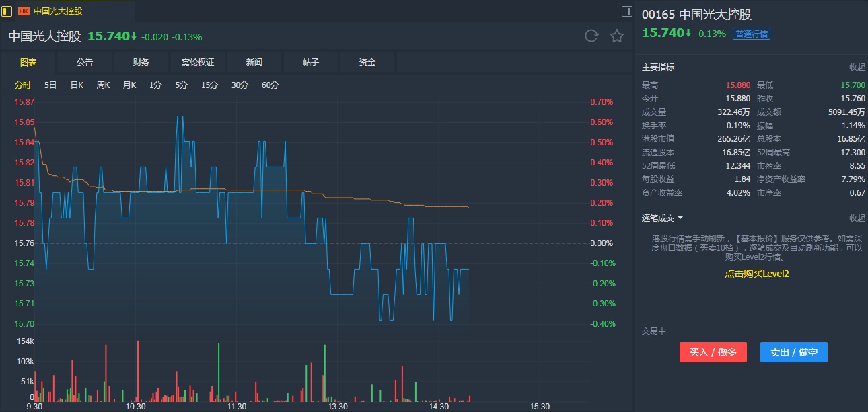868x412 pixels.
Task: Add stock to favorites with star icon
Action: [617, 36]
